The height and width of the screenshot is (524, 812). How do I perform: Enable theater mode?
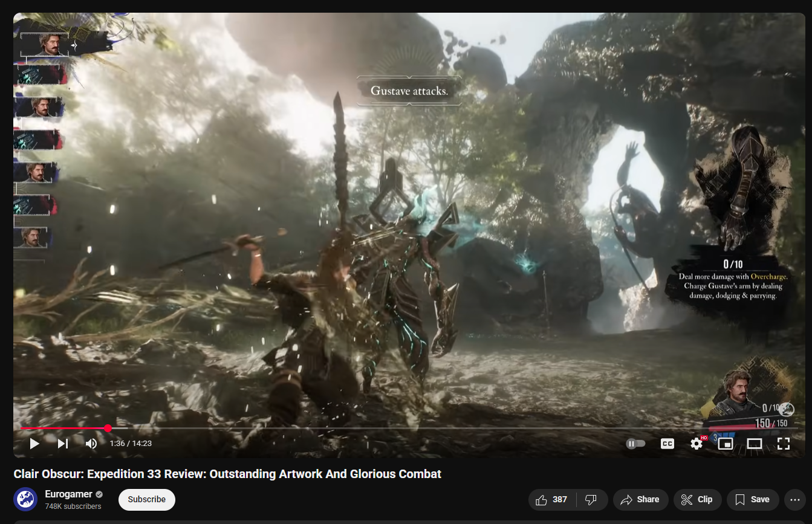coord(755,444)
